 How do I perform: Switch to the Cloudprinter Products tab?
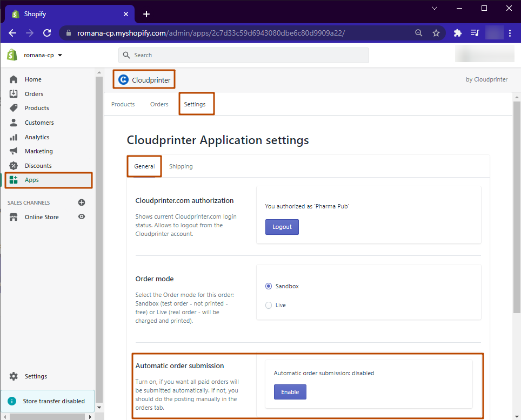pos(123,104)
